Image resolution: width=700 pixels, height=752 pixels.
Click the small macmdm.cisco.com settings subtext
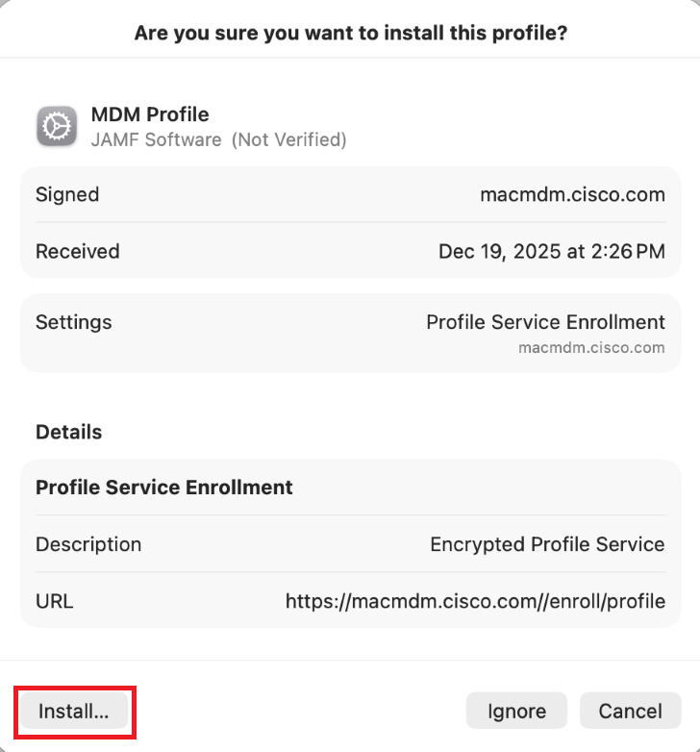pos(591,347)
